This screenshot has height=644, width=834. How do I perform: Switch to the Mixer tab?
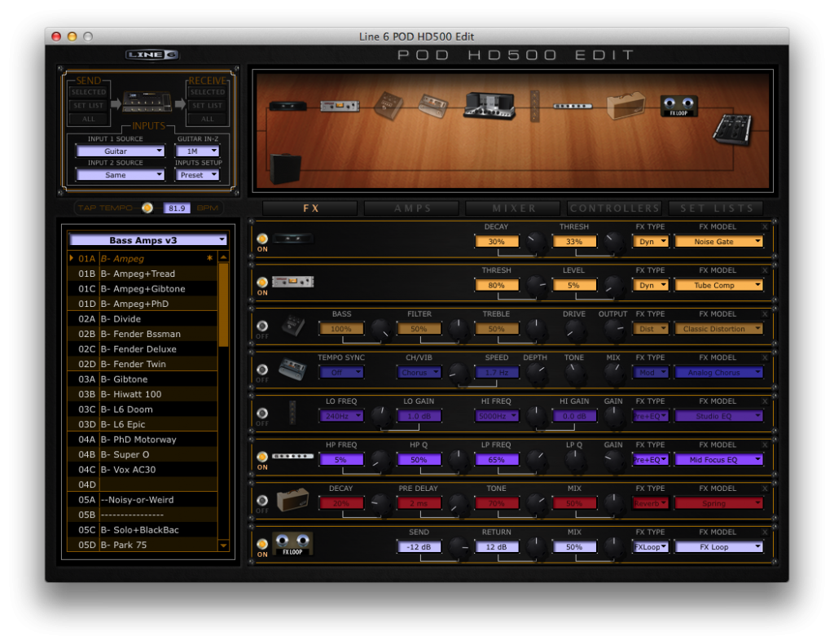[x=513, y=208]
